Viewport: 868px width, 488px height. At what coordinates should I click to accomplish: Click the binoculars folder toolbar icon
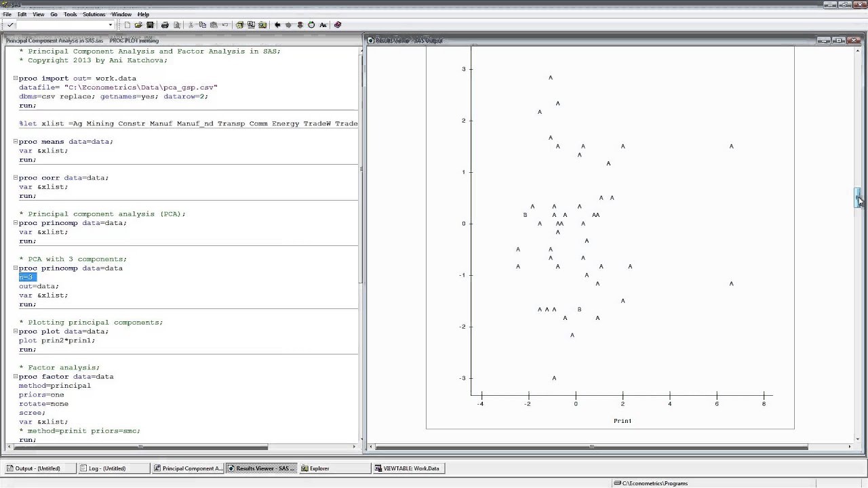coord(262,25)
